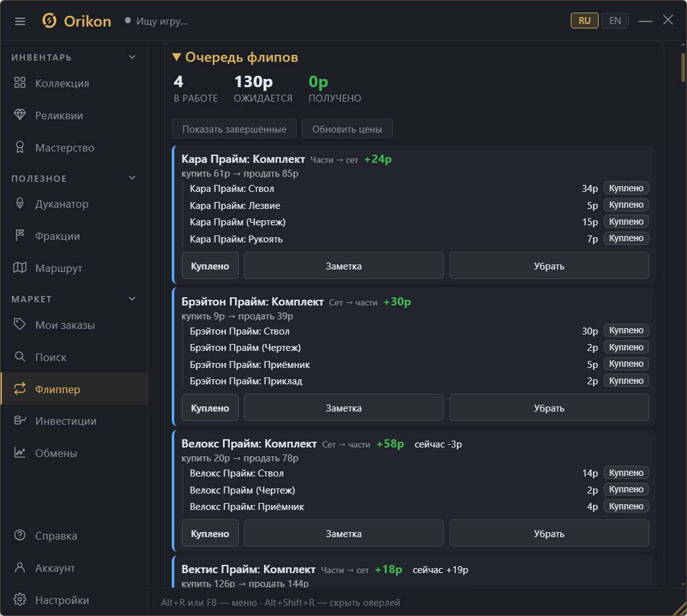Screen dimensions: 687x616
Task: Switch language to RU
Action: point(585,21)
